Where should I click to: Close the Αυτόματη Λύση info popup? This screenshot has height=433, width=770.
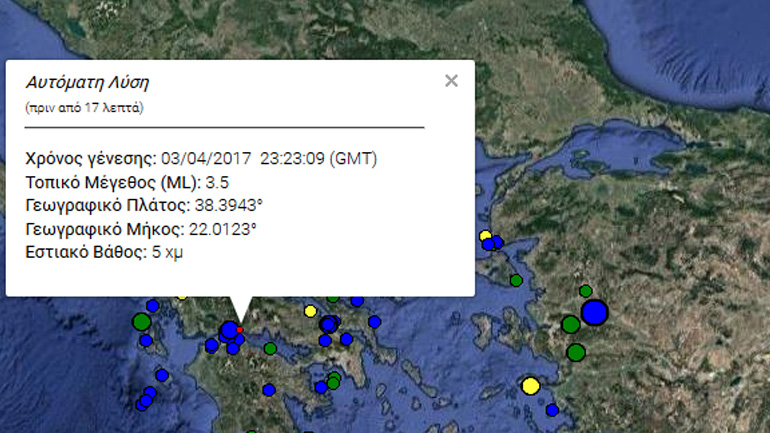coord(451,81)
